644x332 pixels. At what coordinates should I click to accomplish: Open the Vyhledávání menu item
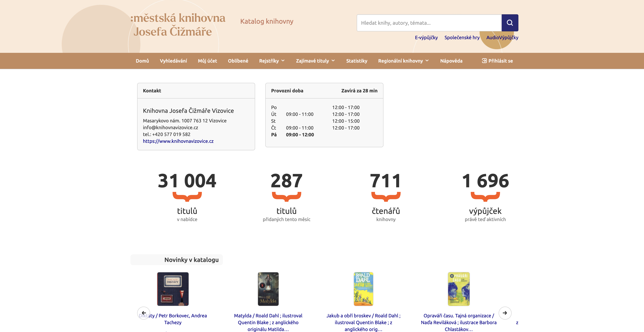(x=173, y=61)
